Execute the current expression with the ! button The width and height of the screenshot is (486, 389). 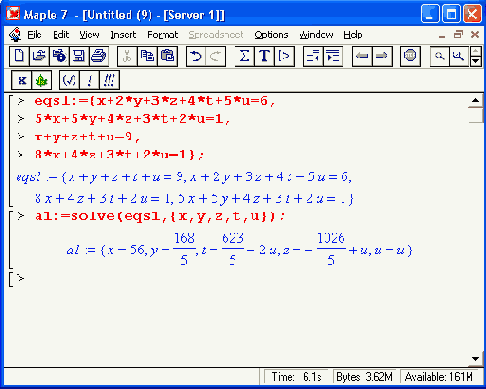tap(89, 80)
